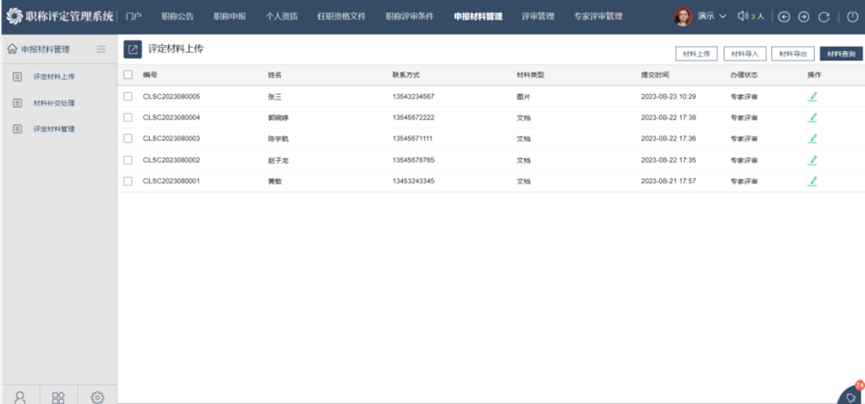Click the 材料查询 button
865x404 pixels.
point(840,54)
